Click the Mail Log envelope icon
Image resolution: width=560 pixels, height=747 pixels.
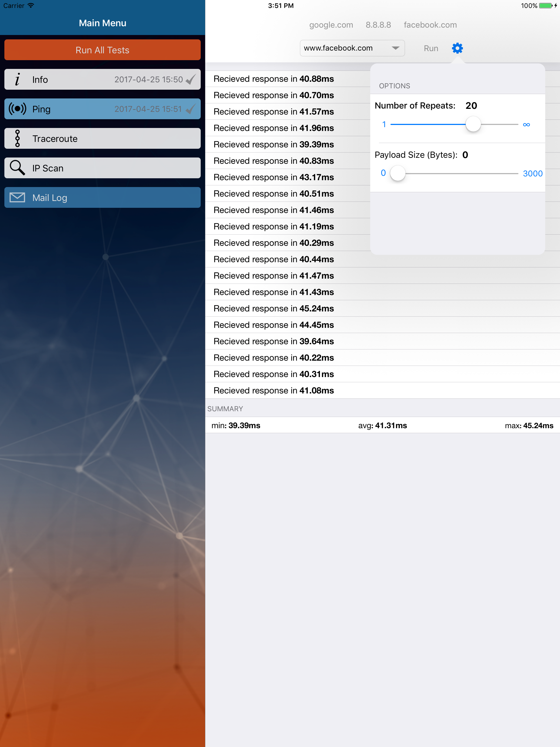coord(17,198)
